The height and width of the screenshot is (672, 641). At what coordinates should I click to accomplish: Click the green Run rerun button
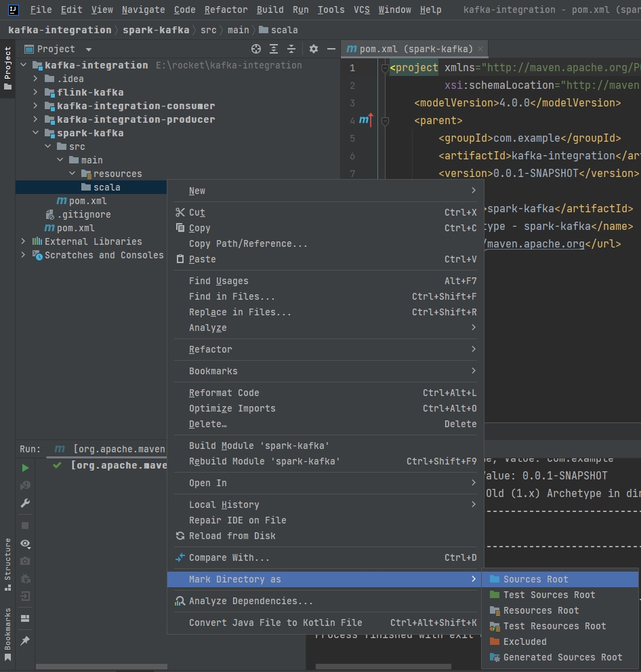pyautogui.click(x=25, y=468)
